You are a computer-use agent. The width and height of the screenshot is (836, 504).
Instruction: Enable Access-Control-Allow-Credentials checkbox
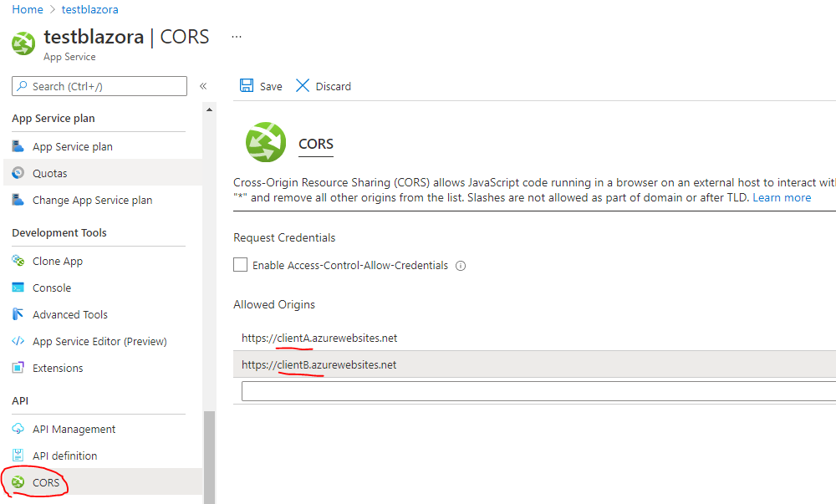click(x=240, y=265)
